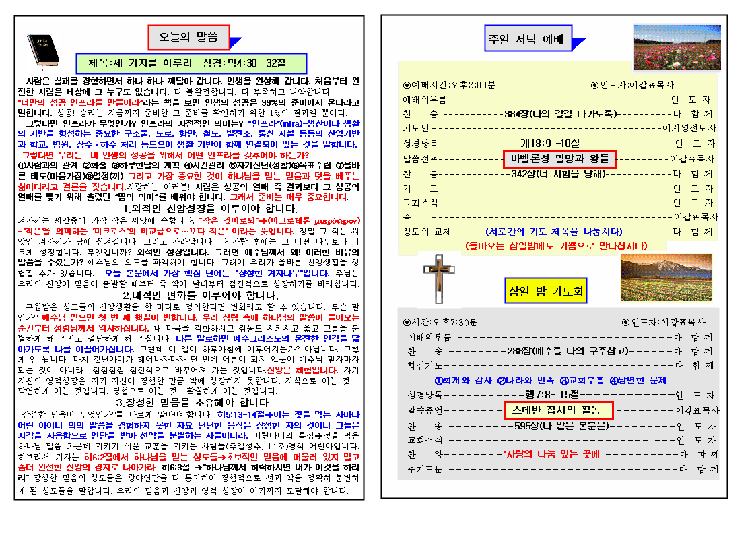Select the mountain and tulip field photo
Screen dimensions: 756x535
(652, 278)
